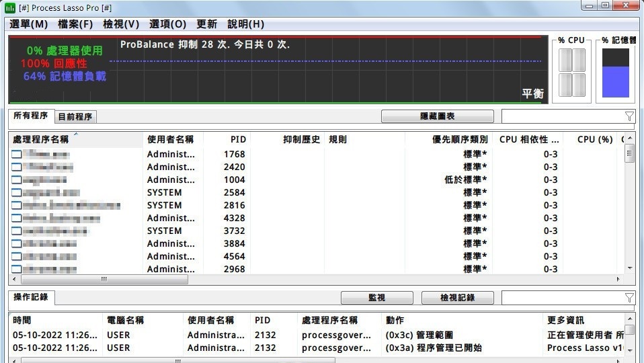Sort by 優先順序類別 column header
Image resolution: width=644 pixels, height=363 pixels.
tap(460, 140)
